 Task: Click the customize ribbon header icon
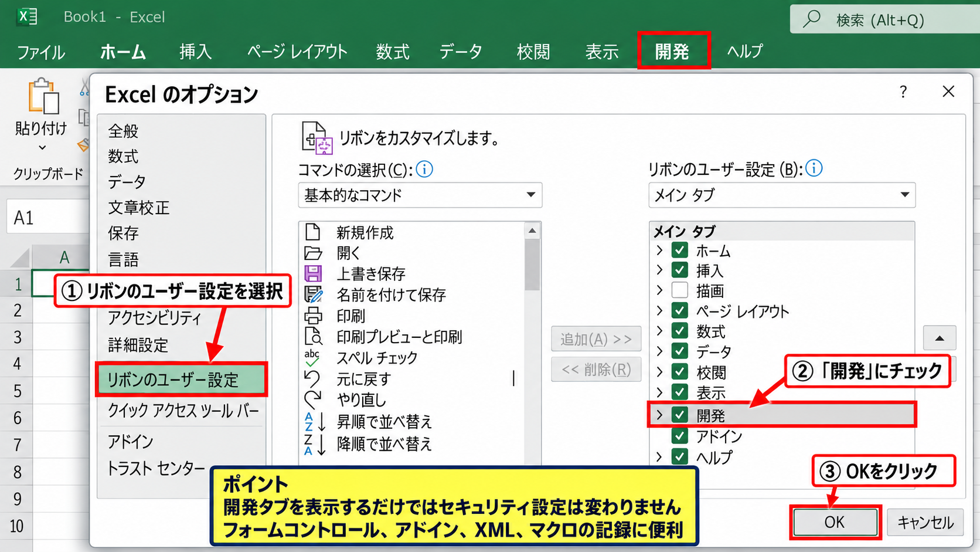(317, 137)
